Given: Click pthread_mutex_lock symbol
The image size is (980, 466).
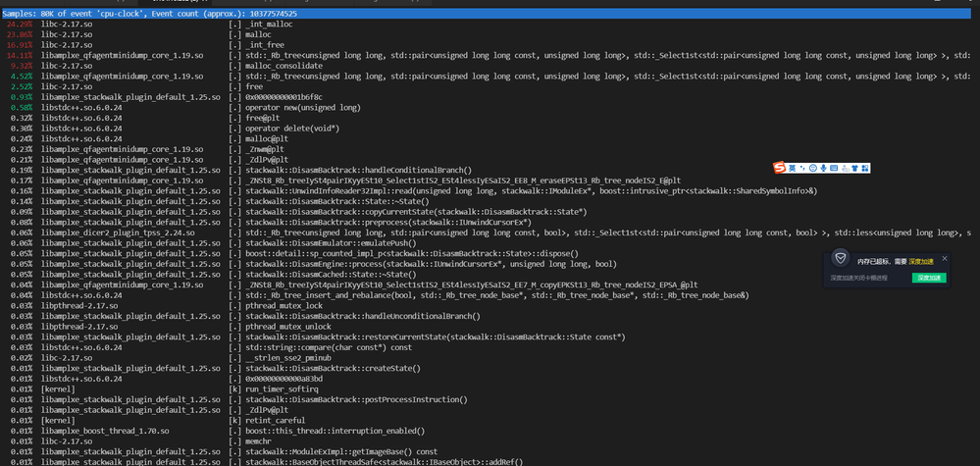Looking at the screenshot, I should [284, 305].
